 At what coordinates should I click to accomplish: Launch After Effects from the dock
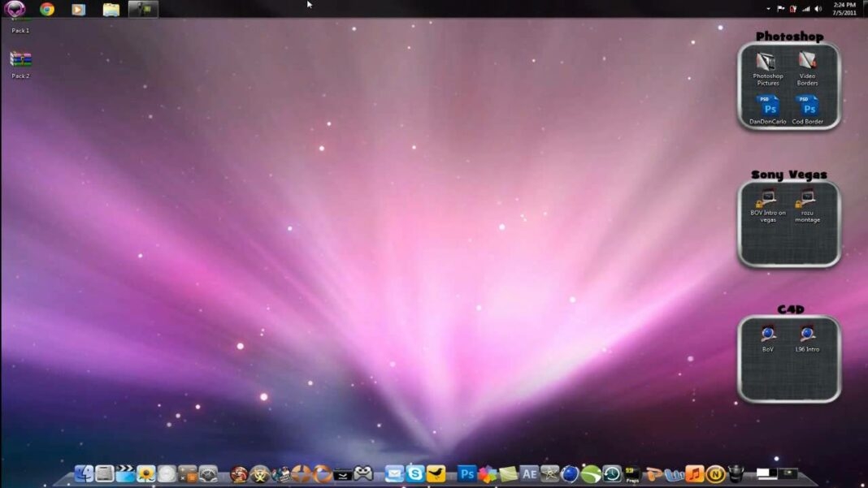click(x=528, y=473)
